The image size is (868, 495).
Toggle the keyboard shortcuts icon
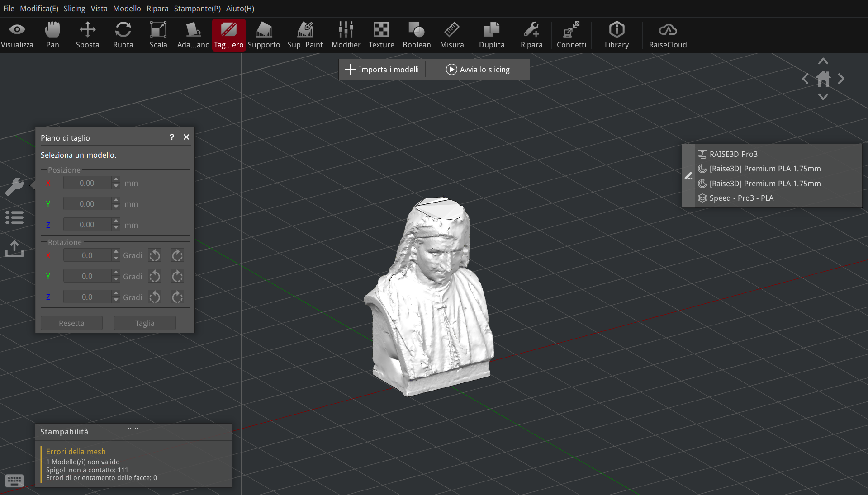tap(14, 480)
